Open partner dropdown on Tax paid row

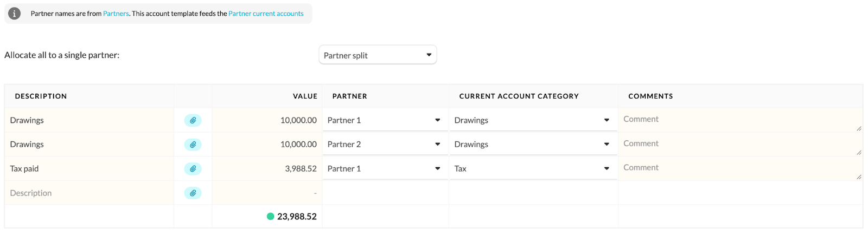click(x=385, y=169)
